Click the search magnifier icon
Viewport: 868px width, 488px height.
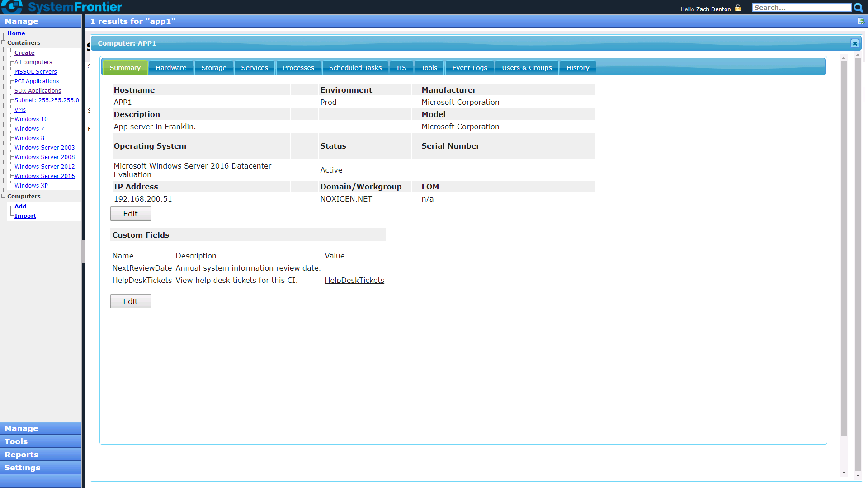pyautogui.click(x=858, y=8)
